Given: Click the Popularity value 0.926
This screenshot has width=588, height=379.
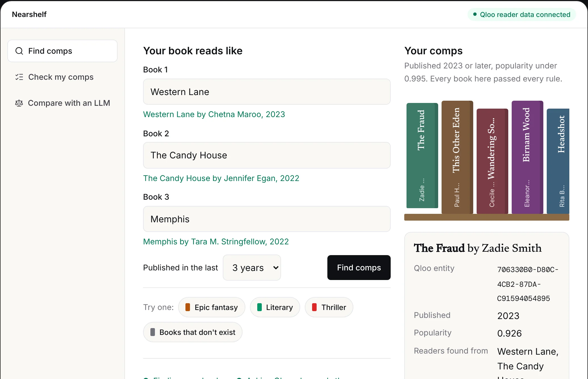Looking at the screenshot, I should [x=509, y=333].
